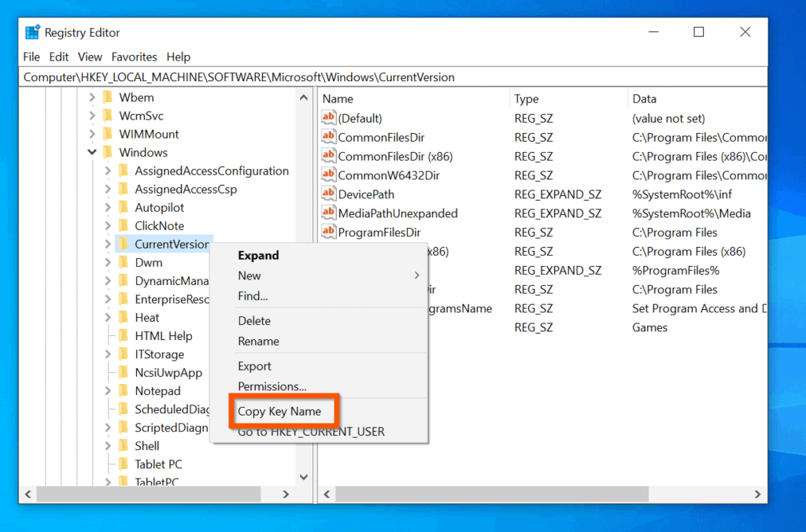Expand the AssignedAccessConfiguration node arrow
Screen dimensions: 806x532
108,171
